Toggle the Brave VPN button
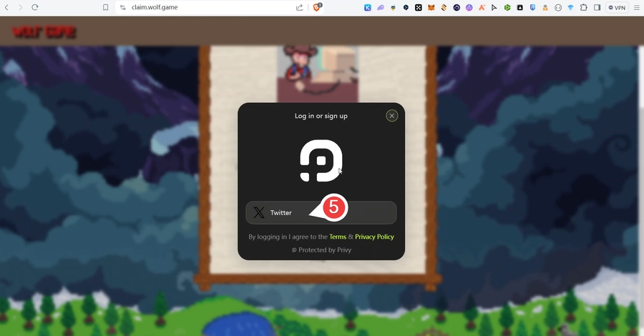The width and height of the screenshot is (644, 336). (x=617, y=7)
